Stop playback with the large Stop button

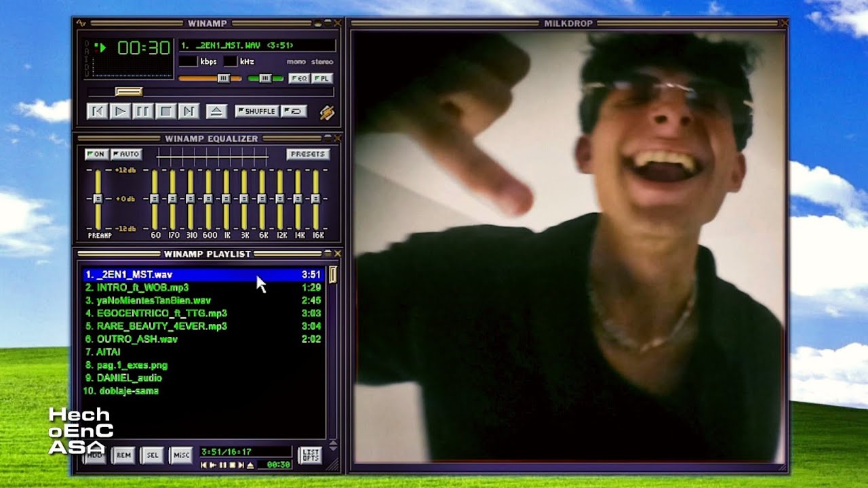coord(166,111)
